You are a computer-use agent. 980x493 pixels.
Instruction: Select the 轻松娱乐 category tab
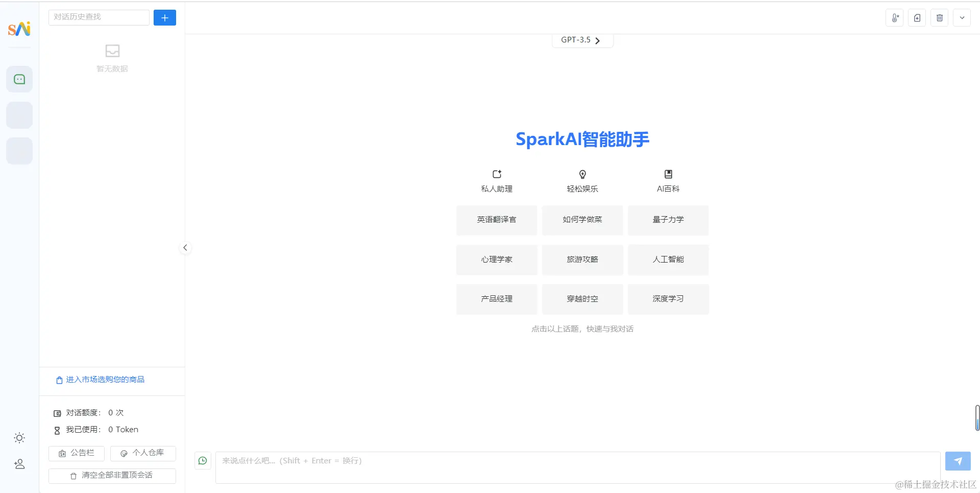click(582, 181)
